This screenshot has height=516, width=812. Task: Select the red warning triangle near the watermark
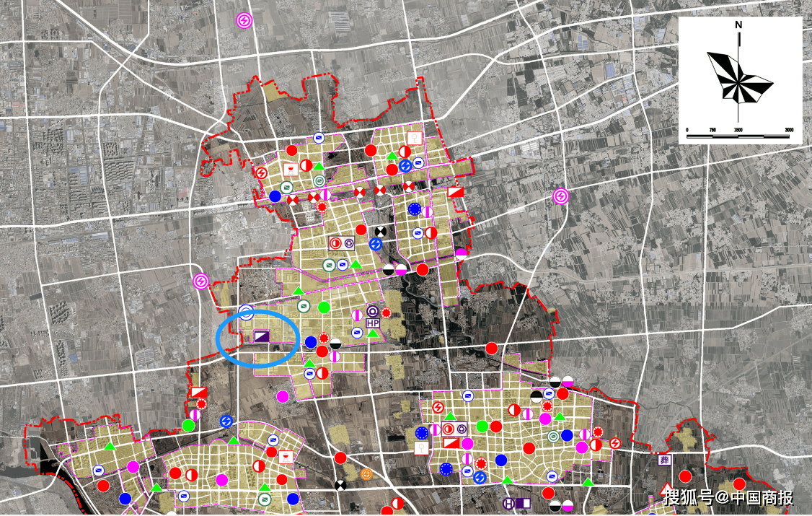[666, 489]
